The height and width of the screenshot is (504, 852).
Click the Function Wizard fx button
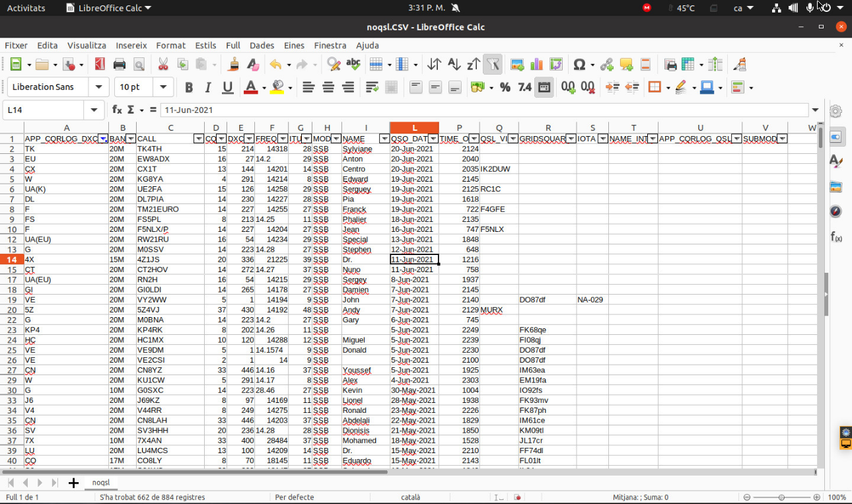[x=117, y=110]
